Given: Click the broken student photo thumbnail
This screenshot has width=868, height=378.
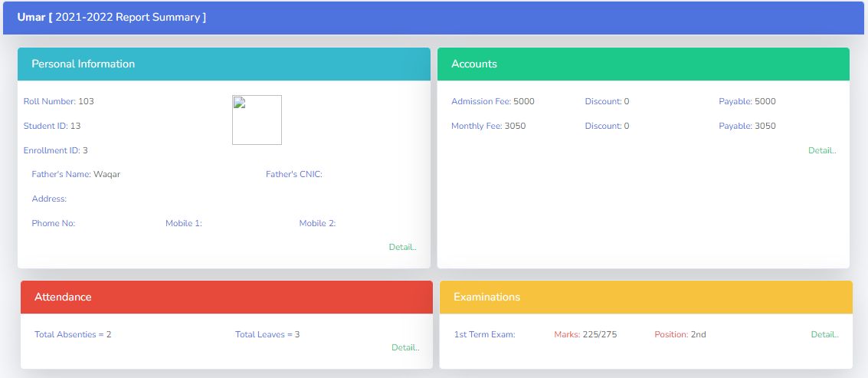Looking at the screenshot, I should click(x=257, y=120).
